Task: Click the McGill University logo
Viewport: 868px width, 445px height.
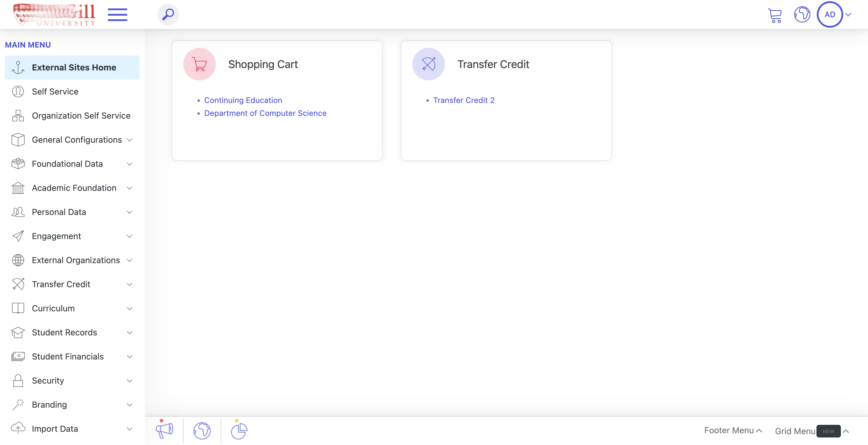Action: (54, 15)
